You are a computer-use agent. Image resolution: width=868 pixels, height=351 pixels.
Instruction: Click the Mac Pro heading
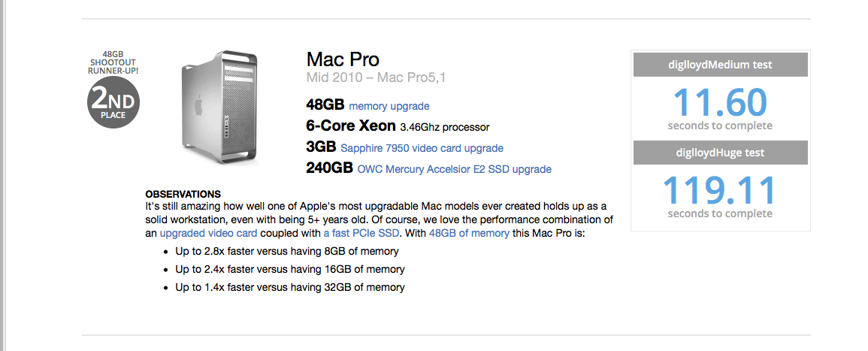343,59
